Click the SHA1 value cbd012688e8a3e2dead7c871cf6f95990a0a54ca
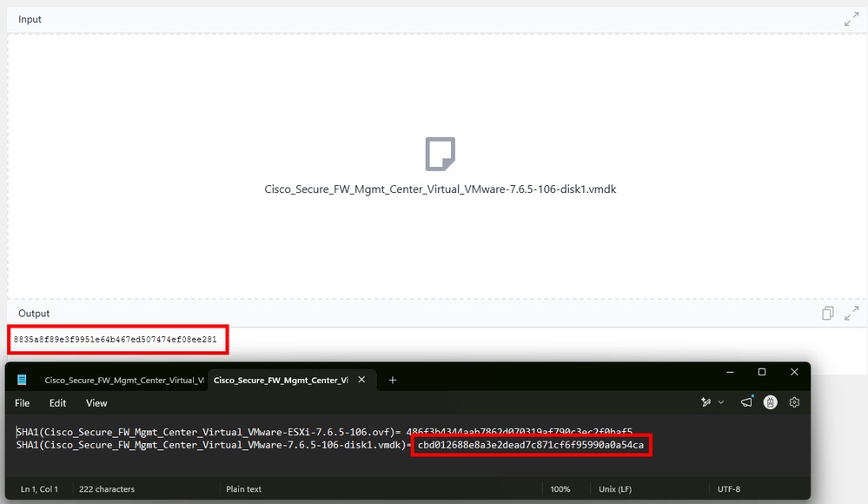The height and width of the screenshot is (504, 868). pyautogui.click(x=531, y=445)
